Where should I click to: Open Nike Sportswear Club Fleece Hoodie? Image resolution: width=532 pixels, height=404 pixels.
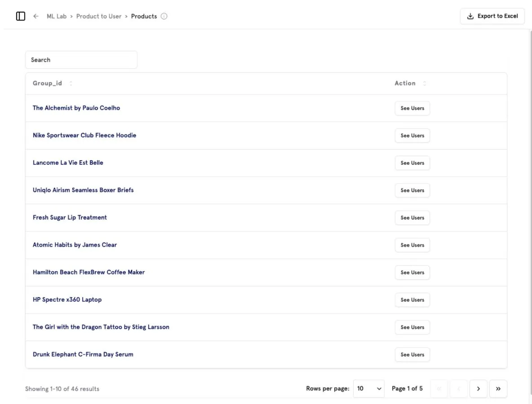pyautogui.click(x=84, y=135)
